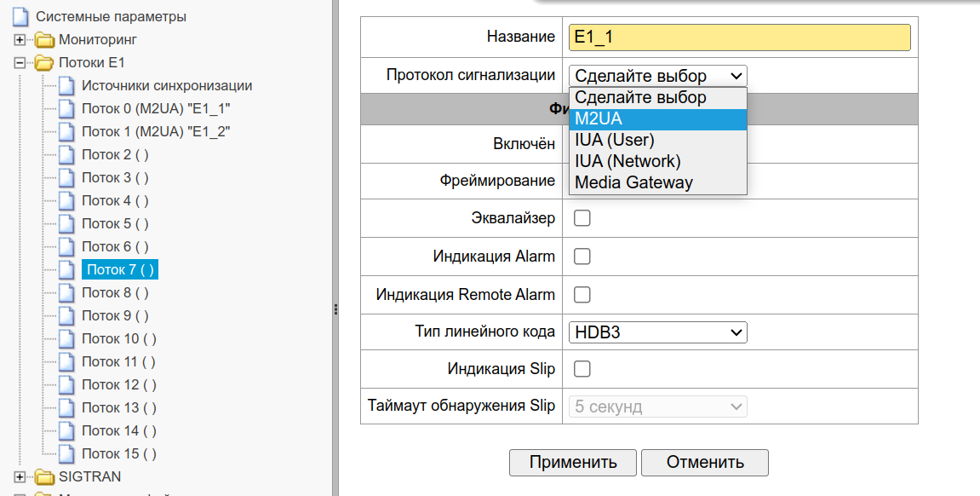Viewport: 980px width, 496px height.
Task: Open the Тип линейного кода HDB3 dropdown
Action: point(658,332)
